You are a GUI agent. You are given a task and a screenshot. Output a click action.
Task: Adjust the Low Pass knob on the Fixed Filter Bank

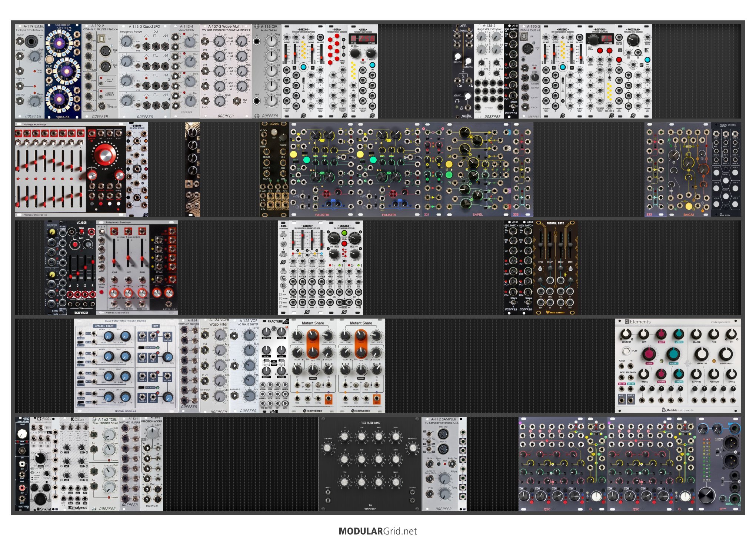coord(328,448)
